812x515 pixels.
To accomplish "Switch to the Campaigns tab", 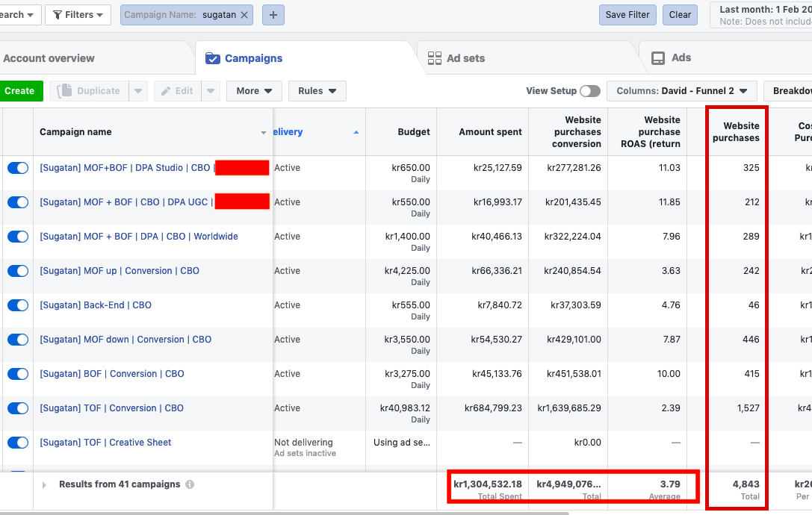I will point(253,58).
